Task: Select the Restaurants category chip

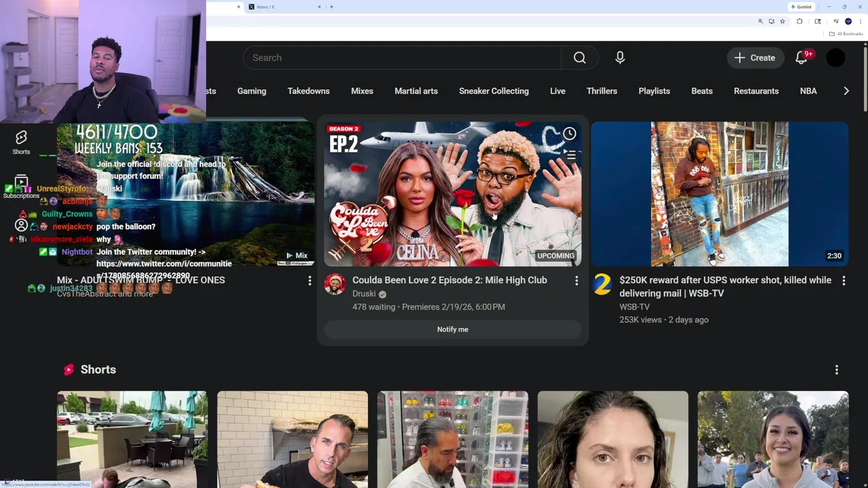Action: pyautogui.click(x=756, y=91)
